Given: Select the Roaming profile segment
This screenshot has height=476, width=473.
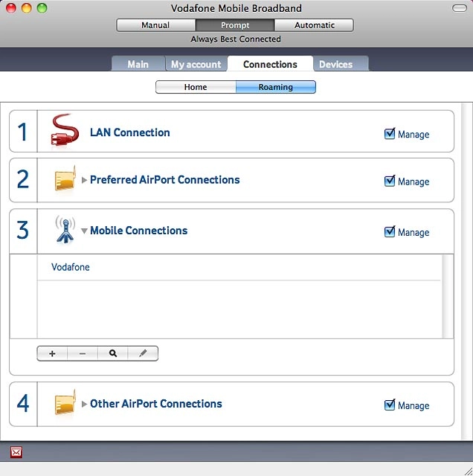Looking at the screenshot, I should (x=276, y=87).
